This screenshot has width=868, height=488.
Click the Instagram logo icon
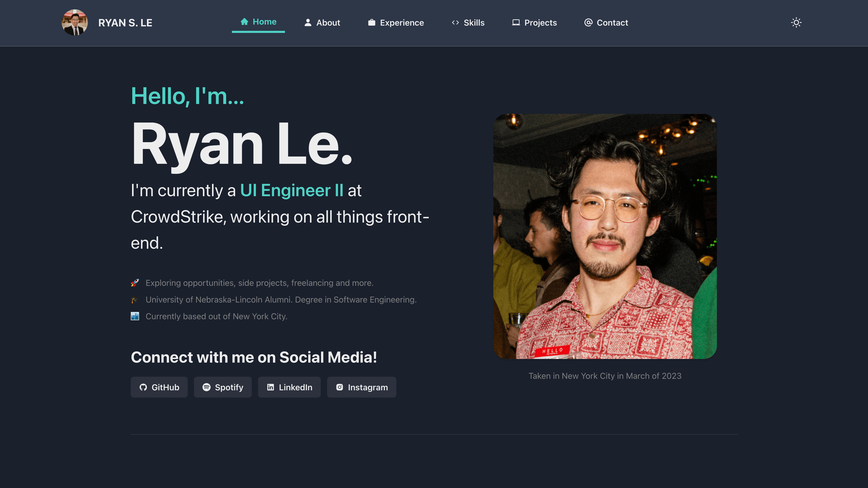point(340,387)
